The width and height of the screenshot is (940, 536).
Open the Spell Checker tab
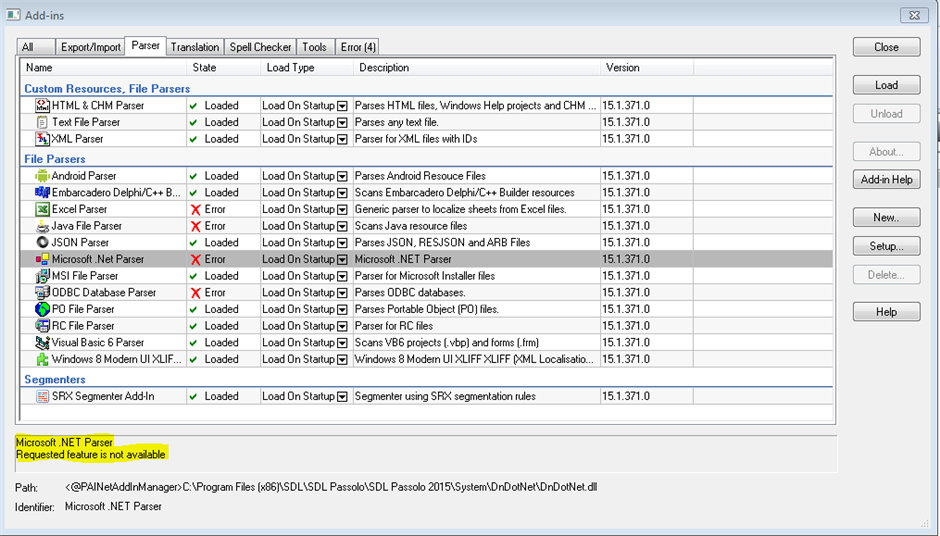pos(260,47)
